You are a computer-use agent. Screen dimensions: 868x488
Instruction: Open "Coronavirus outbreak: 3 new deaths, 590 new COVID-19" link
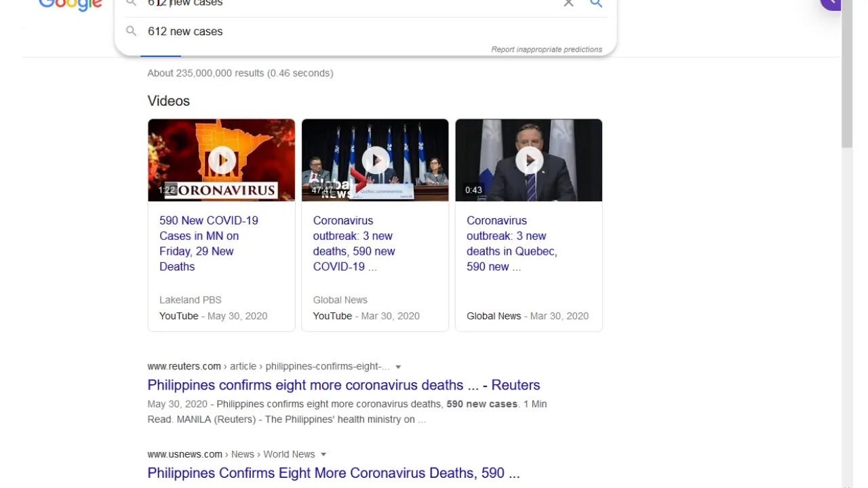[354, 243]
